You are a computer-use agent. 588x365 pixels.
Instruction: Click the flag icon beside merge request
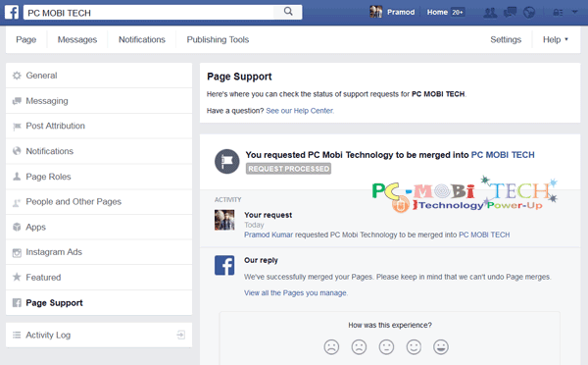click(x=227, y=162)
